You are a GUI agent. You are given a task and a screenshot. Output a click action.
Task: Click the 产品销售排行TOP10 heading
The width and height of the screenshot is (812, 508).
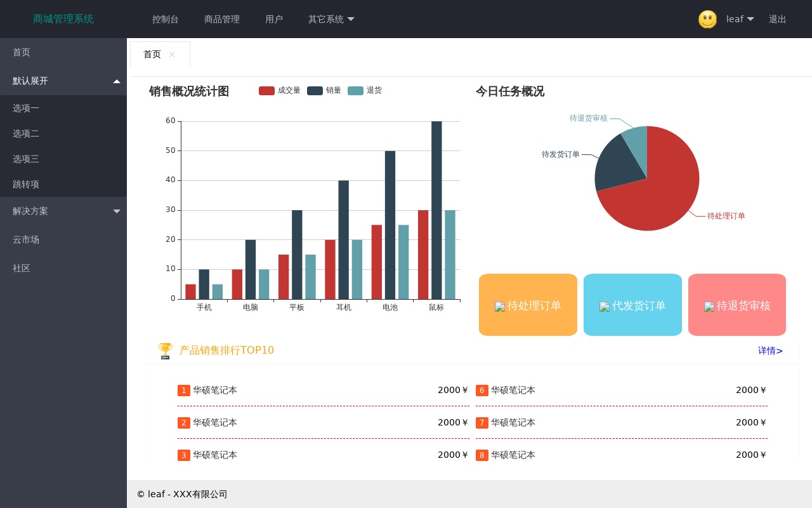tap(226, 351)
